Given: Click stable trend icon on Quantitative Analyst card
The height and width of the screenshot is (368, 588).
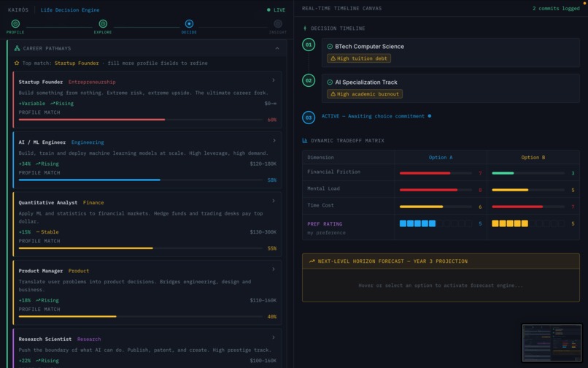Looking at the screenshot, I should pyautogui.click(x=38, y=232).
